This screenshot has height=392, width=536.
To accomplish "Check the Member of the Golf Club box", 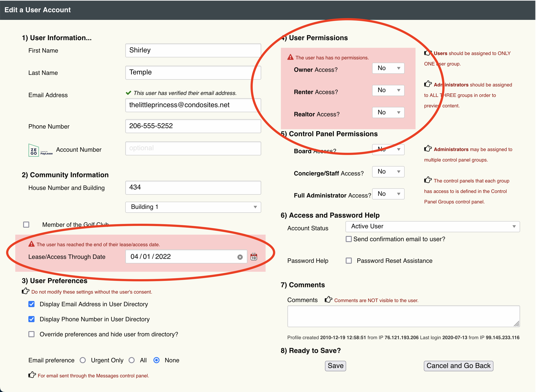I will (26, 224).
